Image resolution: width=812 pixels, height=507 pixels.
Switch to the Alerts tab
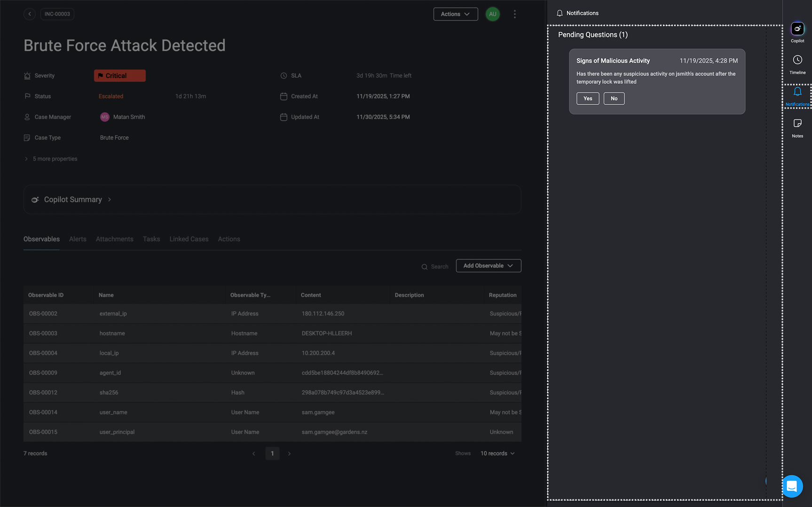(78, 239)
